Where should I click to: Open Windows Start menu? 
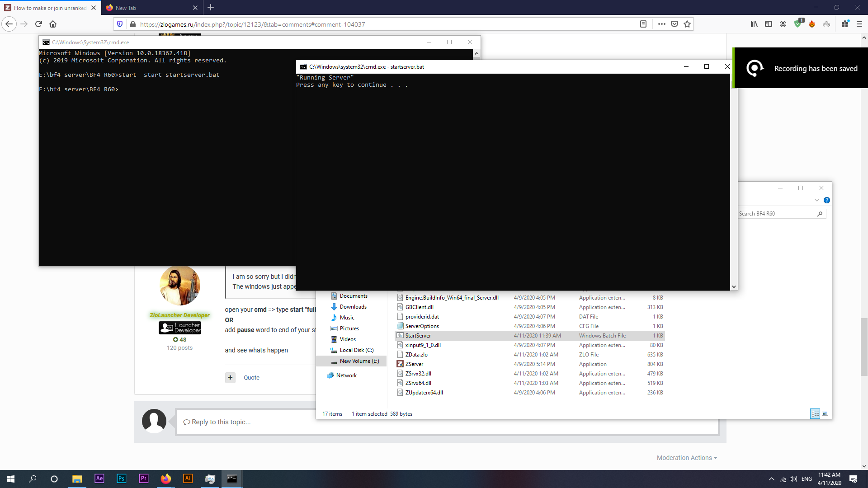pyautogui.click(x=11, y=479)
